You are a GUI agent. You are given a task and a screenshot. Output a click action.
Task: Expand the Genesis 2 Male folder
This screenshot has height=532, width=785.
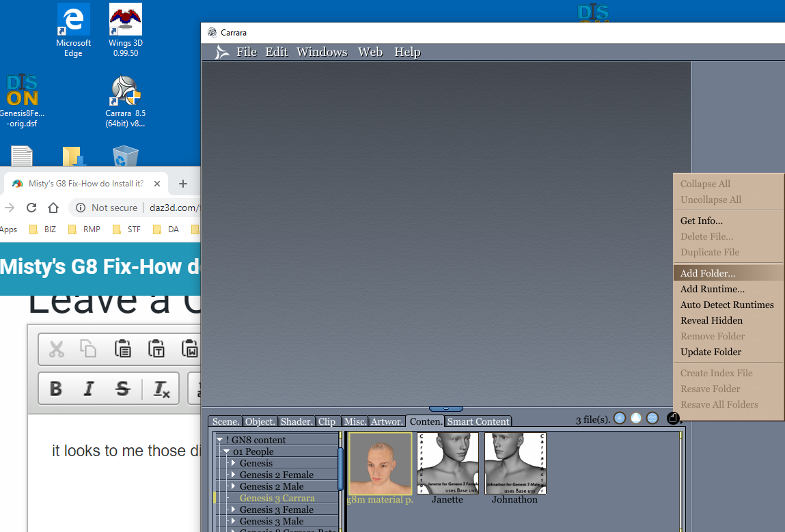233,486
